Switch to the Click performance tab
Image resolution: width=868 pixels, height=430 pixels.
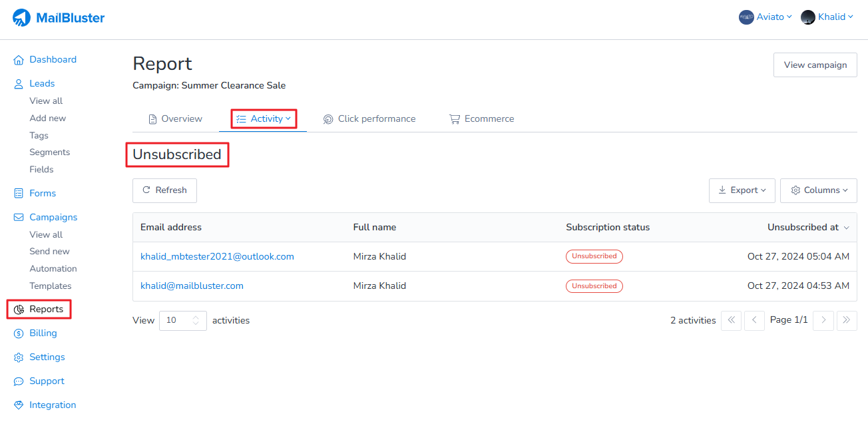pyautogui.click(x=369, y=119)
